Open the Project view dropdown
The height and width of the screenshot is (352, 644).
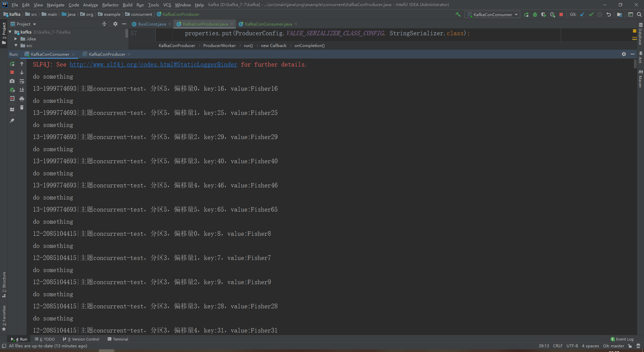coord(23,24)
